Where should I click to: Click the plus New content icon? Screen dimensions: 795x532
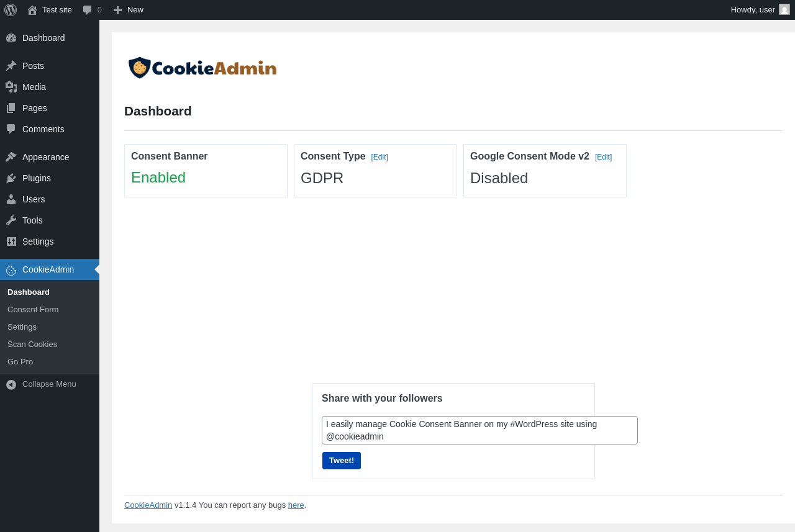click(x=117, y=10)
